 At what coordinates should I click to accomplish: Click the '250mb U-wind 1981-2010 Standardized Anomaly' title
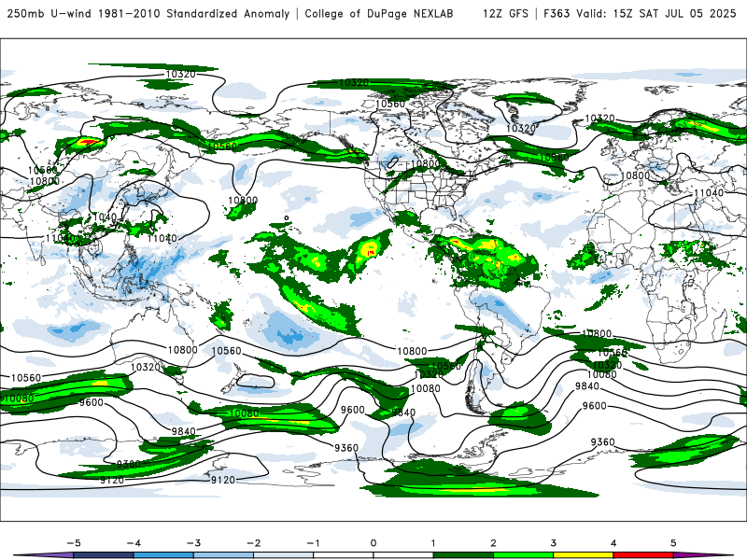148,14
